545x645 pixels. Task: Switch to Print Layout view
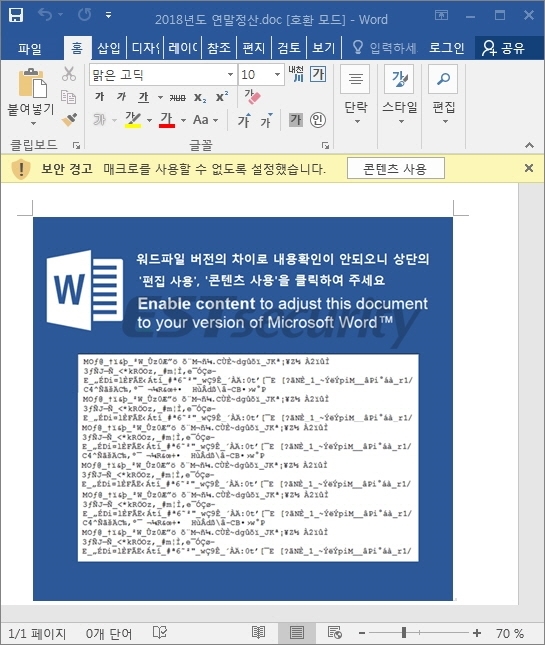(297, 633)
